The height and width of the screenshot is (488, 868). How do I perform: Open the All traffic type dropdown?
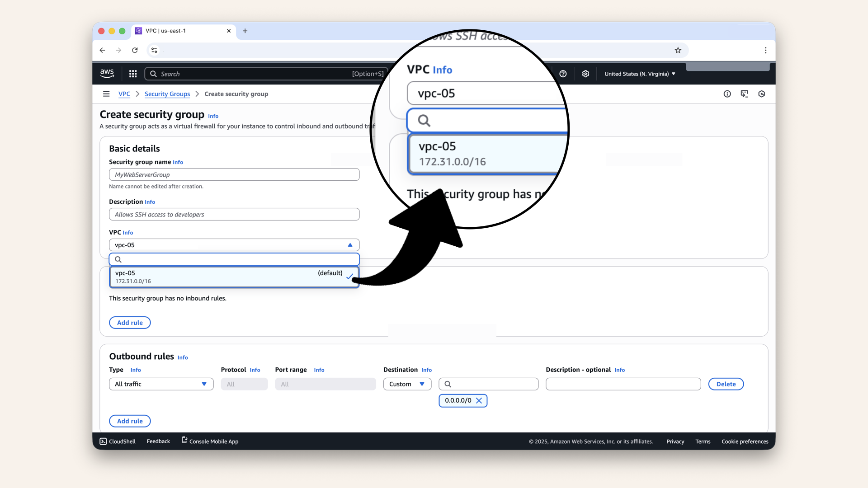(161, 384)
